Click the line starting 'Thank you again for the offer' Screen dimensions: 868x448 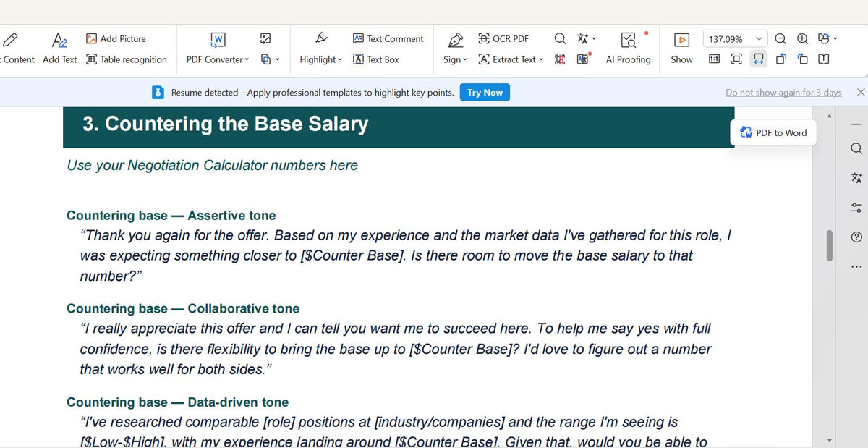tap(406, 235)
